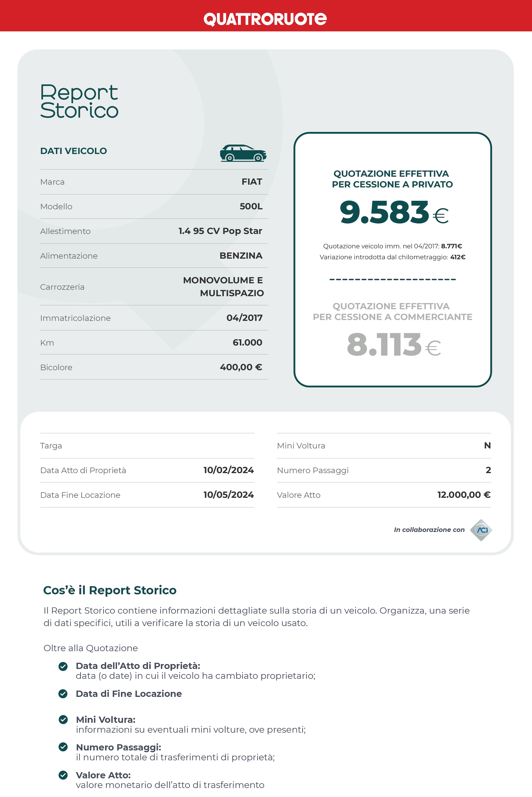Click the Targa label
The width and height of the screenshot is (532, 797).
point(51,446)
